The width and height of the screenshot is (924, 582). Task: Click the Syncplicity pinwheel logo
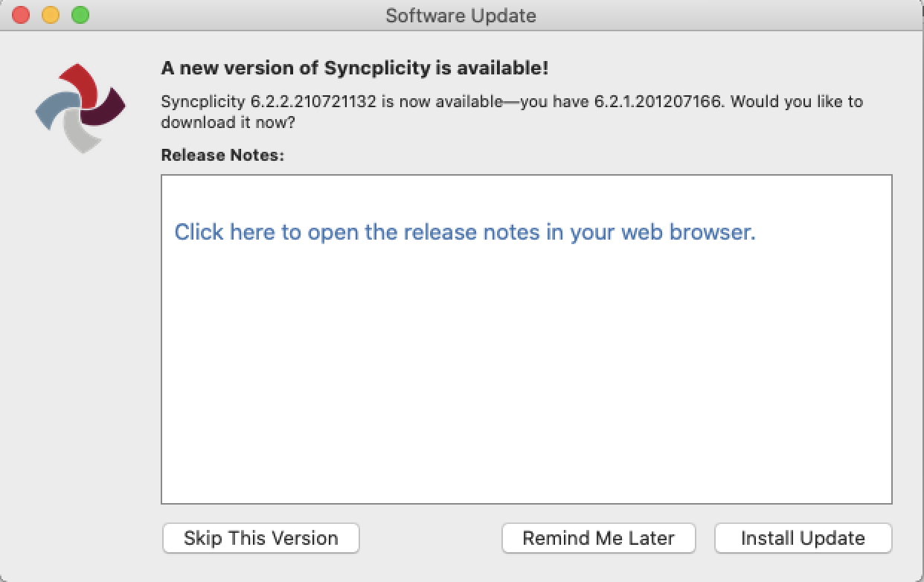[x=80, y=109]
